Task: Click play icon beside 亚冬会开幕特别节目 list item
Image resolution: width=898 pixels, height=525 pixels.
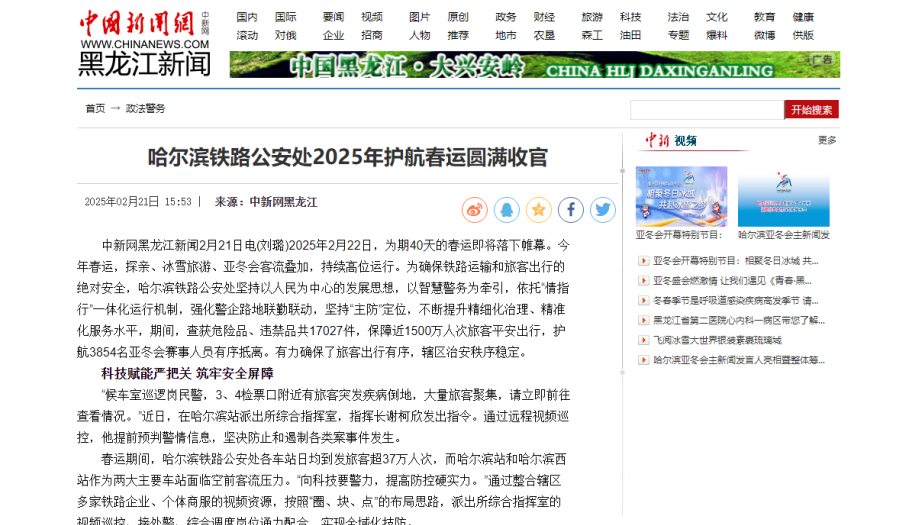Action: pos(643,260)
